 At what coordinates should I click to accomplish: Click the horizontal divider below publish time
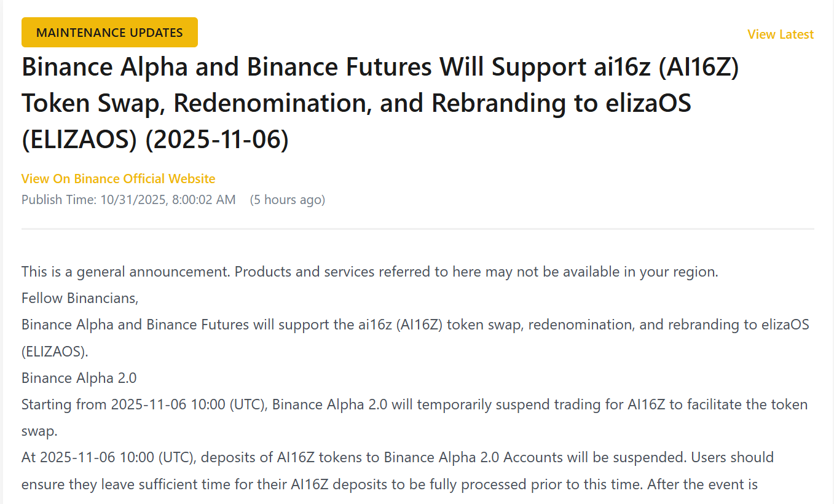click(x=417, y=228)
